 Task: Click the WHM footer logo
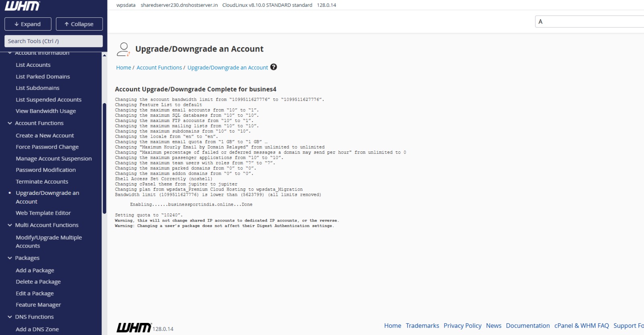[134, 327]
